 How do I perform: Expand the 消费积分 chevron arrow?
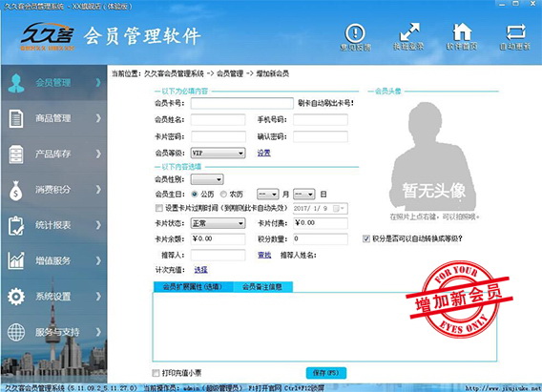tap(98, 189)
